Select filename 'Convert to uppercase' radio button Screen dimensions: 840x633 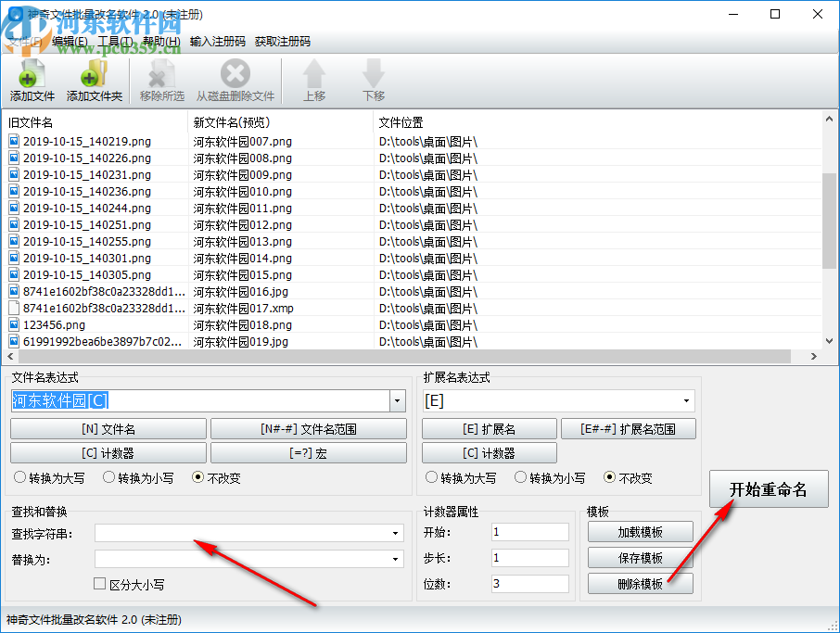19,476
